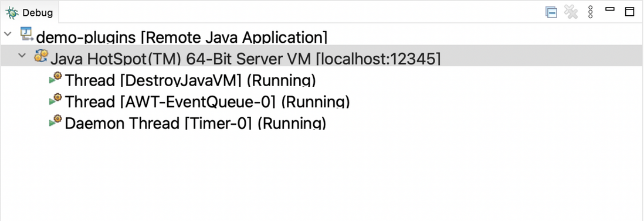Viewport: 644px width, 221px height.
Task: Open the View Menu three-dots icon
Action: (591, 12)
